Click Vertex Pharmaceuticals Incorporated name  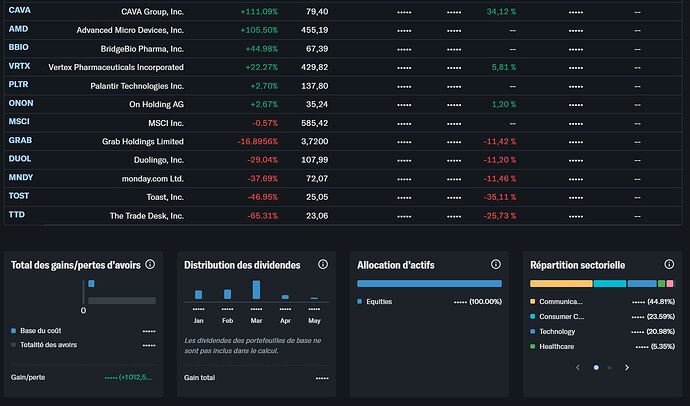(x=116, y=67)
